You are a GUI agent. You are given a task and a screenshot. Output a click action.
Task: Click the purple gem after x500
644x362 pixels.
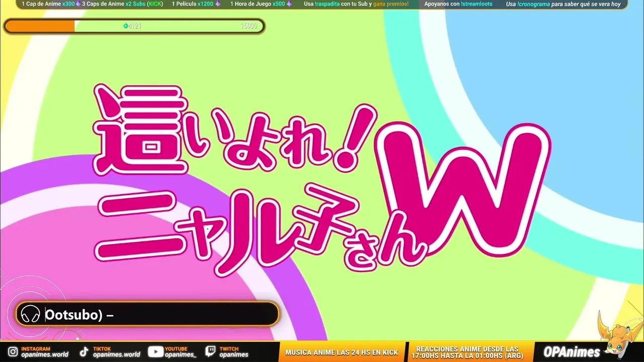[289, 4]
